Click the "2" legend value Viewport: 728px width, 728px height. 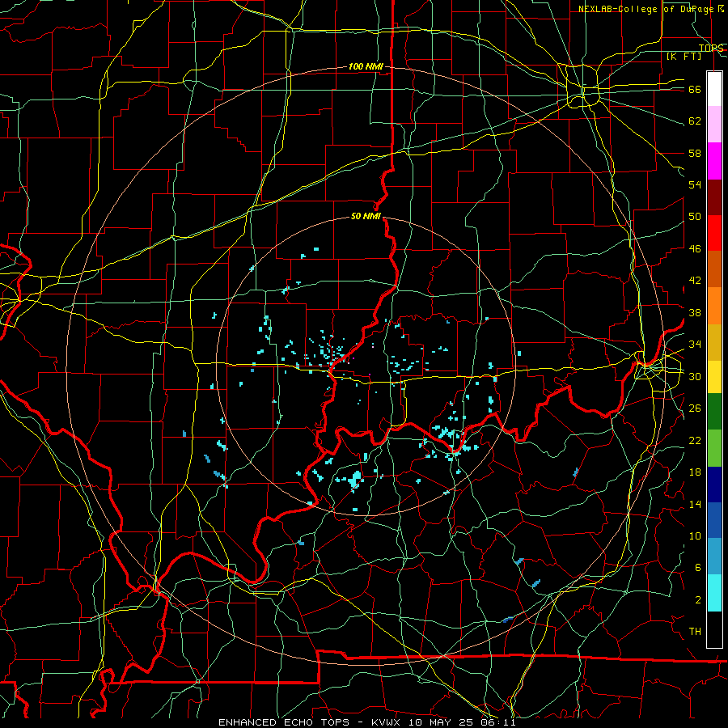697,599
